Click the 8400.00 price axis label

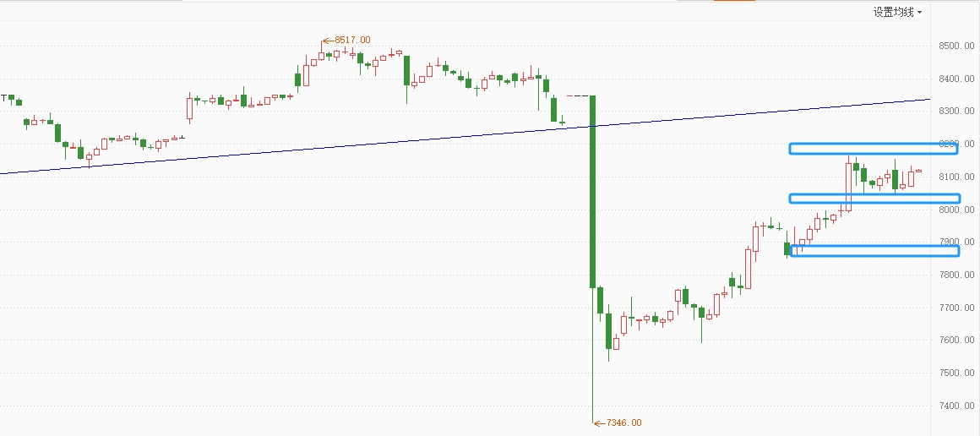click(955, 79)
